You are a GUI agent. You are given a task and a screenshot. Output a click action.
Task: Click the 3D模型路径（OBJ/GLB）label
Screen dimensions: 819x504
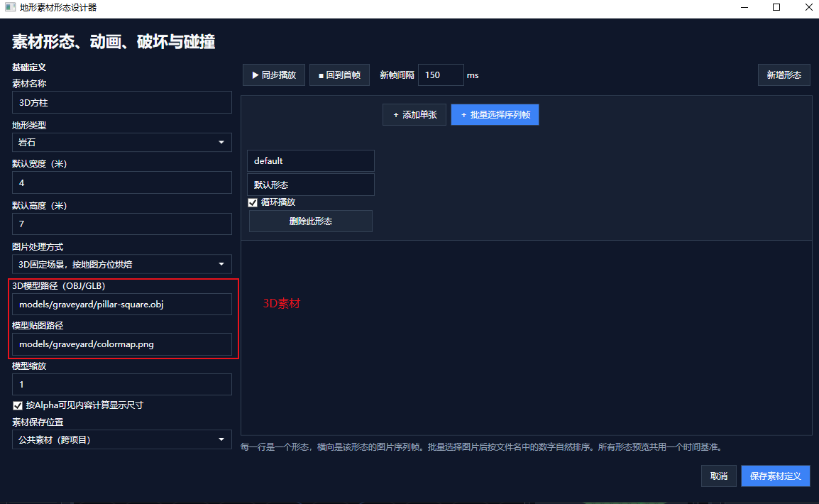pyautogui.click(x=58, y=285)
